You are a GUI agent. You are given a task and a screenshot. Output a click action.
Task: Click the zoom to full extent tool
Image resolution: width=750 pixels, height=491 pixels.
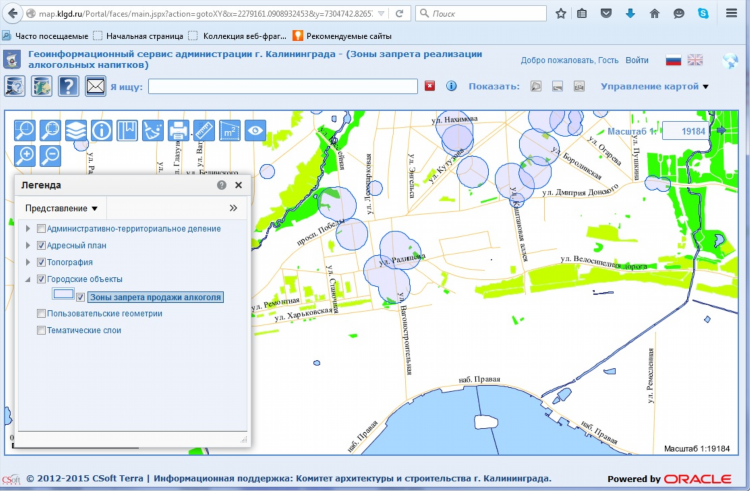[x=50, y=131]
